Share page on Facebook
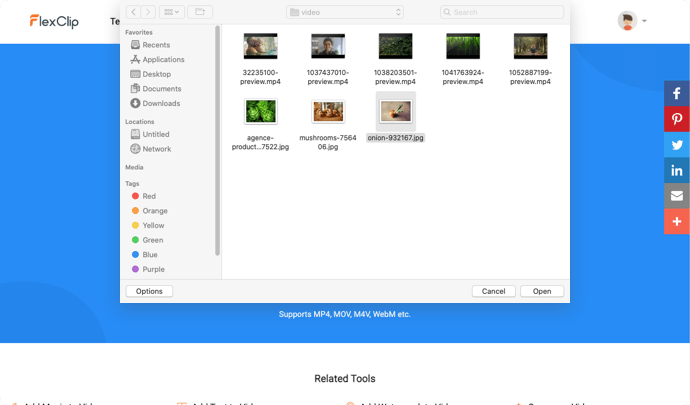This screenshot has height=405, width=690. tap(677, 93)
